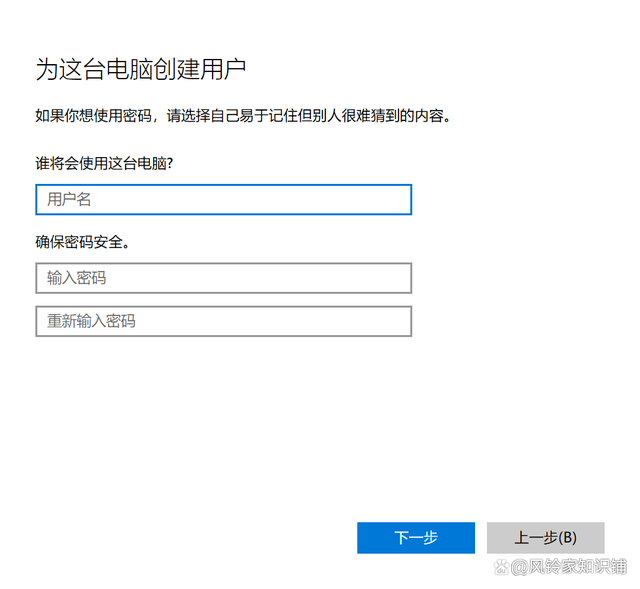
Task: Click the 下一步 text on the blue button
Action: click(x=416, y=538)
